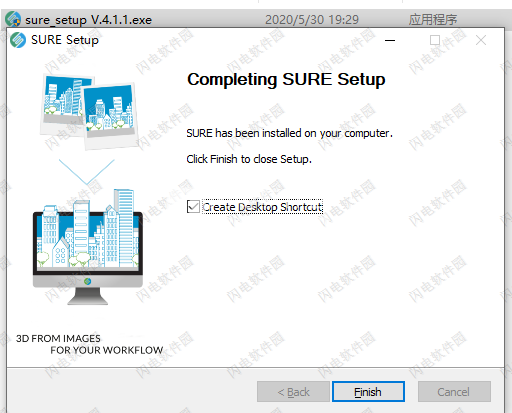Click the Back button
Screen dimensions: 512x413
coord(293,392)
